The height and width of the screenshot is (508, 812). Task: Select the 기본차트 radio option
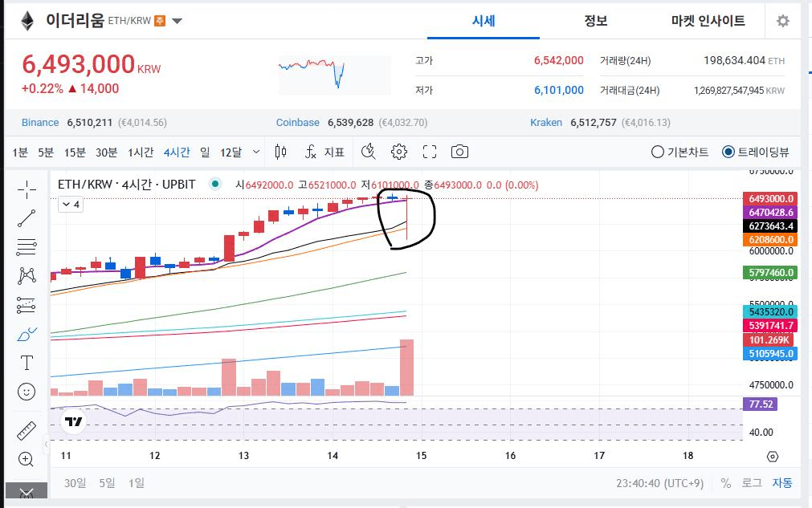[x=679, y=152]
